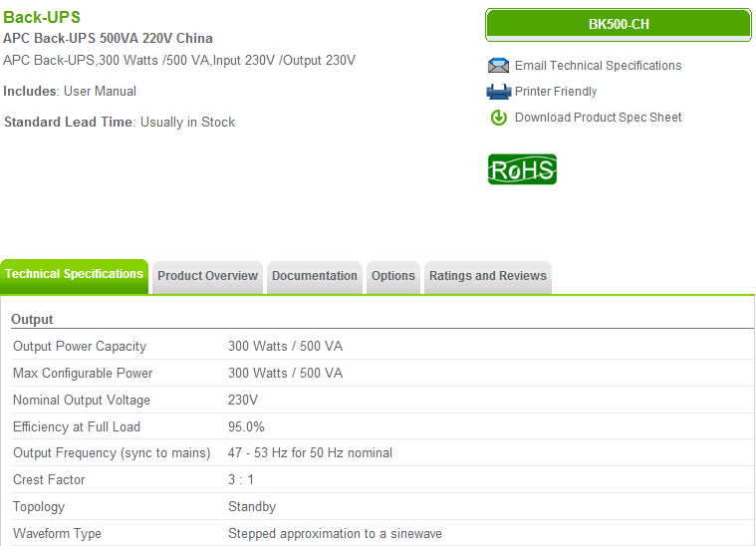This screenshot has height=546, width=756.
Task: Click Output Frequency (sync to mains) label
Action: pos(112,453)
